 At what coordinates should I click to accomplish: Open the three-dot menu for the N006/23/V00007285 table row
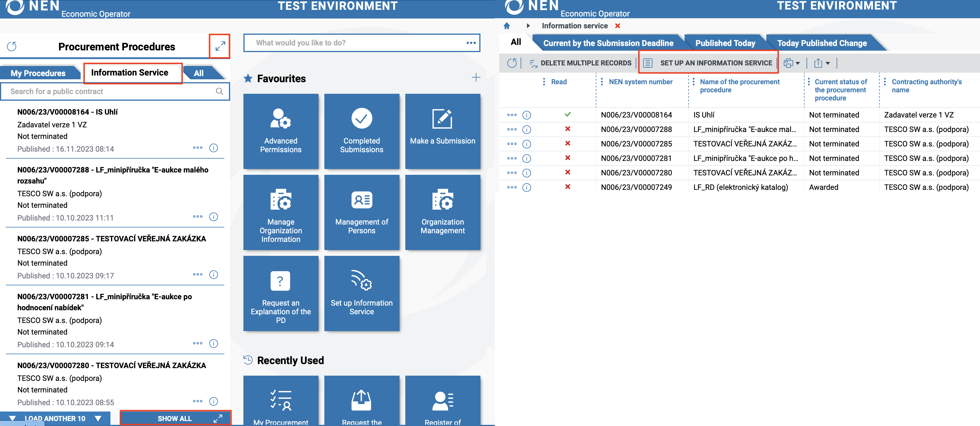pos(512,144)
